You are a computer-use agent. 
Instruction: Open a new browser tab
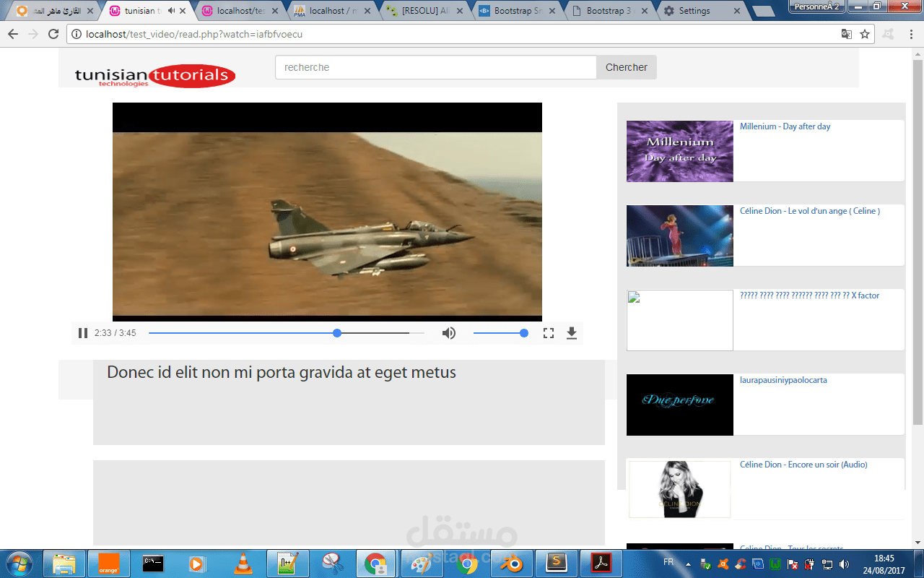(x=763, y=12)
